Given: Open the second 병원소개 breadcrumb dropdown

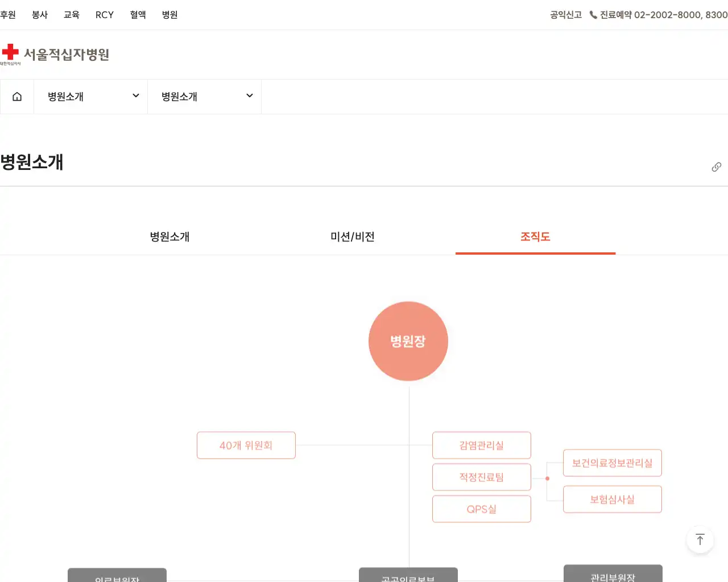Looking at the screenshot, I should [x=204, y=96].
